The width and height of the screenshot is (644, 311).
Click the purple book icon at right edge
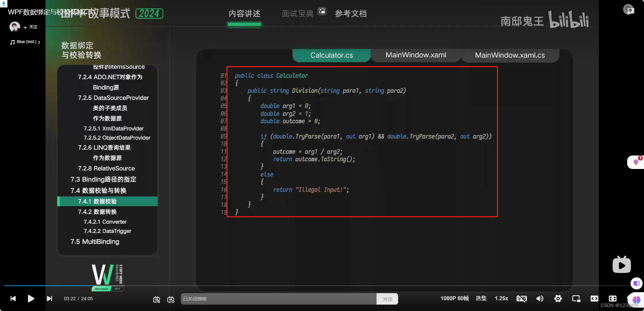(636, 283)
